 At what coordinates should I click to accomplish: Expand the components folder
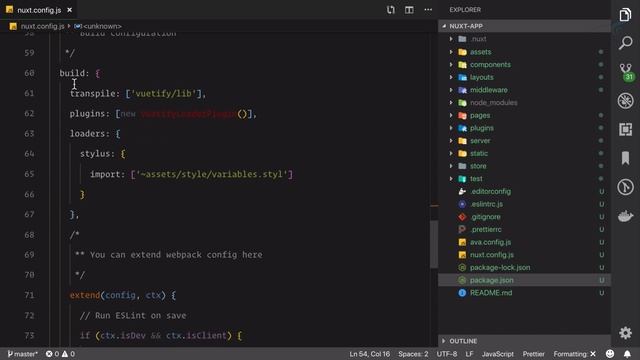point(524,64)
